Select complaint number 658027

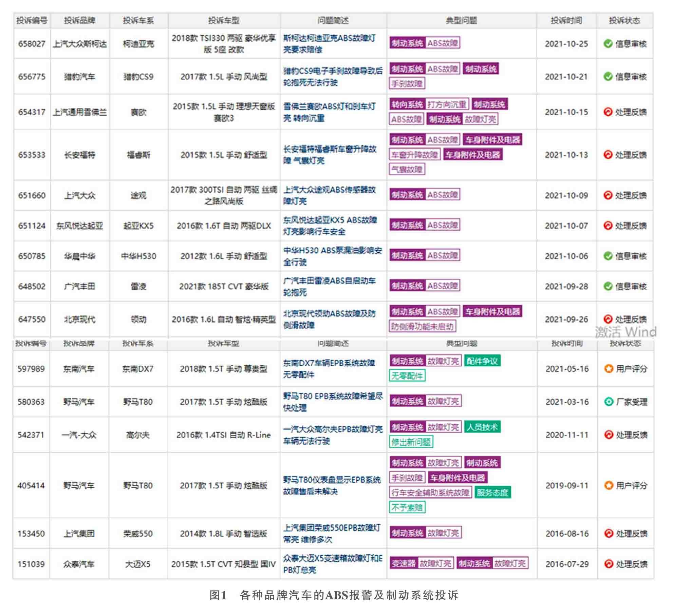pyautogui.click(x=32, y=44)
